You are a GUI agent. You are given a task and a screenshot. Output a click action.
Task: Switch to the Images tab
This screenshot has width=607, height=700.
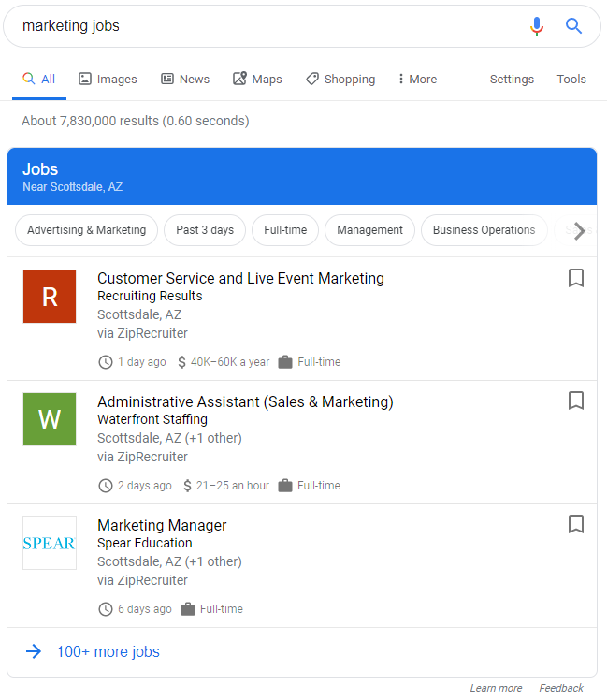click(x=108, y=79)
